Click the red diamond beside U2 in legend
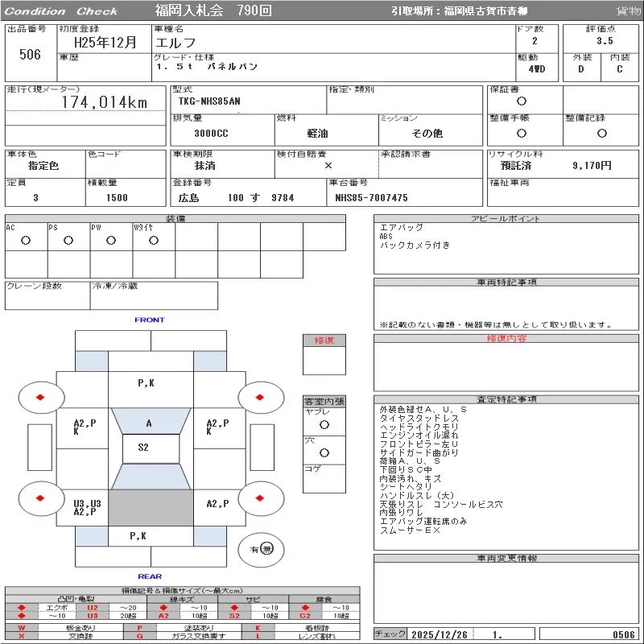Viewport: 644px width, 644px height. coord(21,607)
